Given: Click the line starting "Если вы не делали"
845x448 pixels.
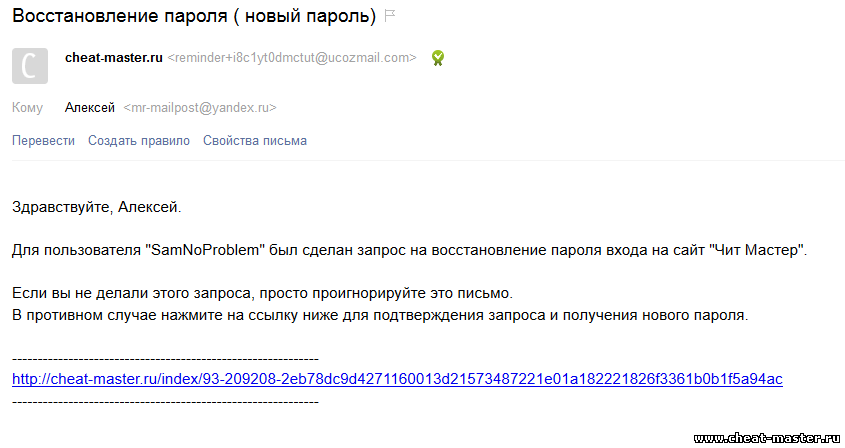Looking at the screenshot, I should 262,294.
